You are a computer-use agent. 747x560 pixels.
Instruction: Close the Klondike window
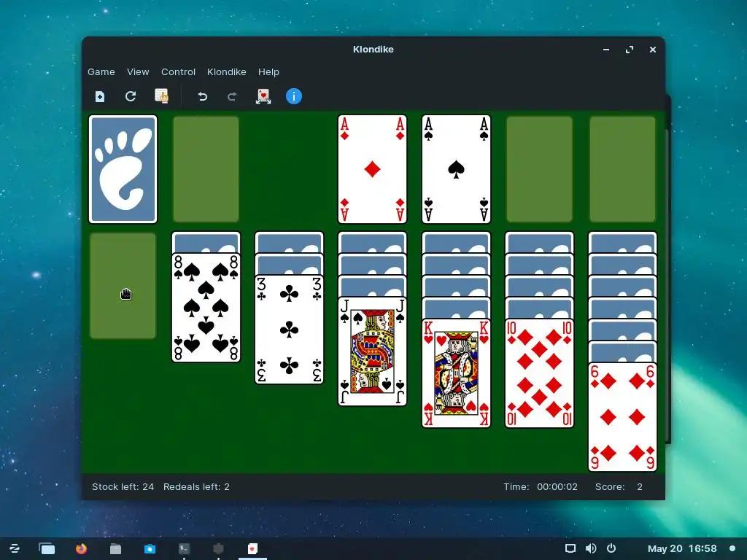pos(653,50)
